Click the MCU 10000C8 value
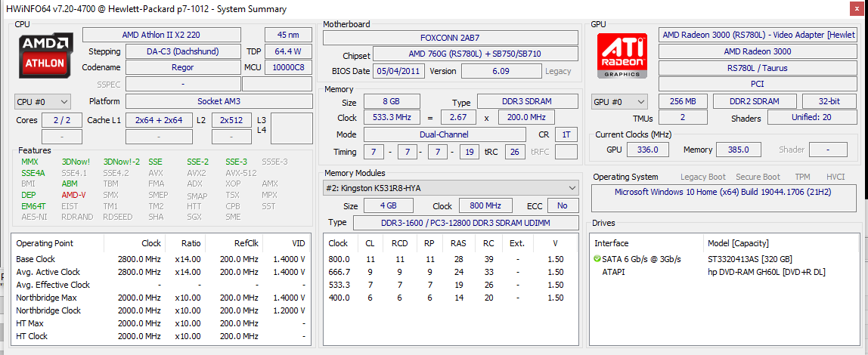The width and height of the screenshot is (868, 355). 288,67
